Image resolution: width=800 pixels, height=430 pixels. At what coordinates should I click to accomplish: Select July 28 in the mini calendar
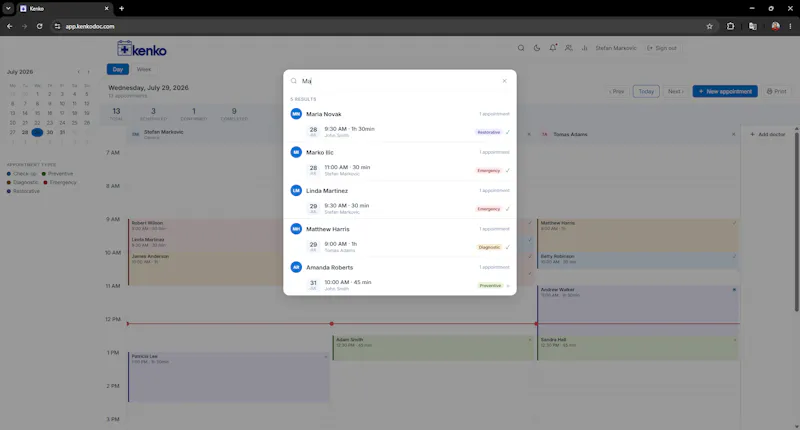pos(24,132)
